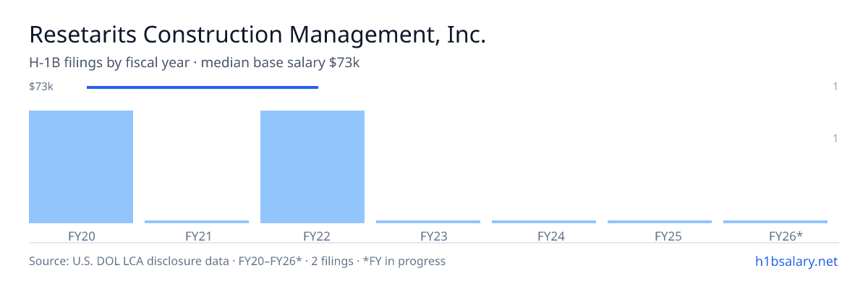
Task: Select the FY26* bar stub
Action: 775,222
